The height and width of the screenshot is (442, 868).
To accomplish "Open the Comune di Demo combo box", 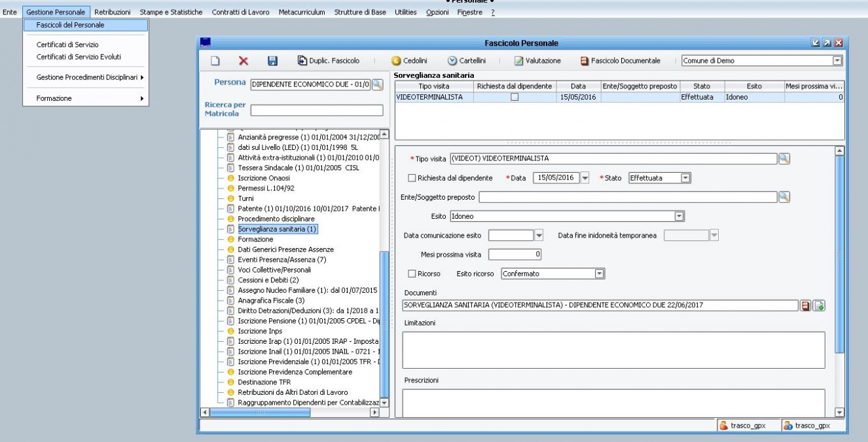I will coord(836,61).
